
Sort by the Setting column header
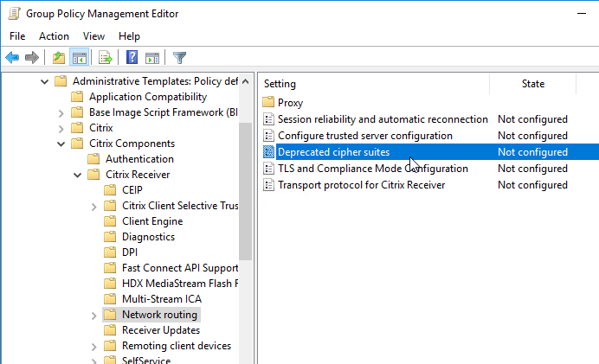(x=374, y=84)
